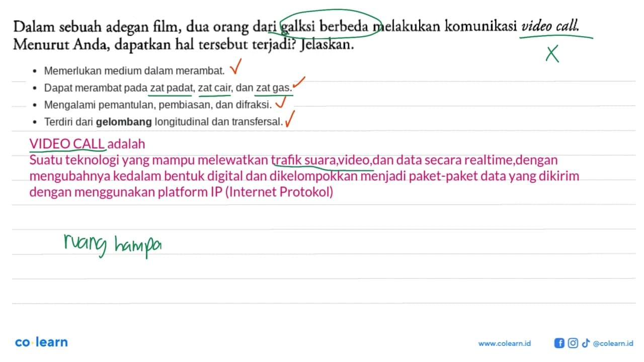Open the www.colearn.id link
The width and height of the screenshot is (644, 362).
click(x=505, y=343)
